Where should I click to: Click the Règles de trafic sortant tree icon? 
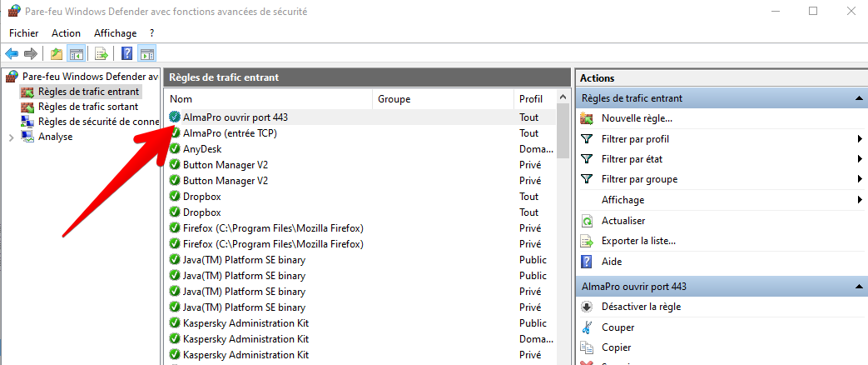pyautogui.click(x=27, y=107)
